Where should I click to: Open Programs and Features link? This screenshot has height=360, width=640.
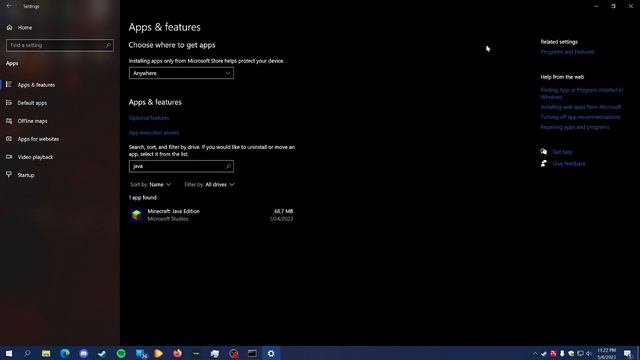click(x=567, y=52)
